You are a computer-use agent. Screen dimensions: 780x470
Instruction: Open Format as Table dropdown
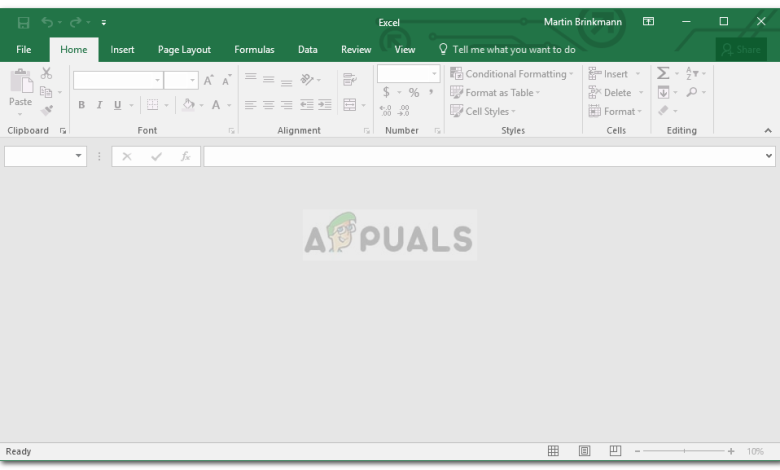tap(495, 93)
